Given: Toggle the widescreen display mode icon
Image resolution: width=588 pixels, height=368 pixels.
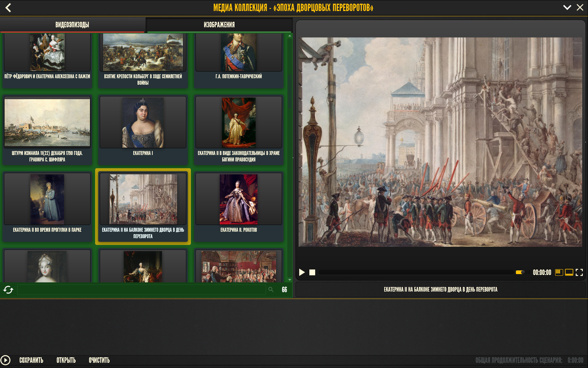Looking at the screenshot, I should point(569,272).
